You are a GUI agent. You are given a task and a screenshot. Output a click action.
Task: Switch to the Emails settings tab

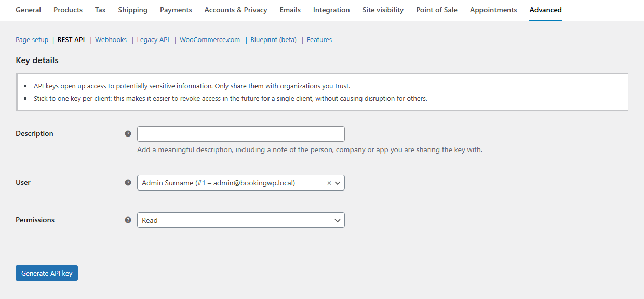click(x=290, y=10)
